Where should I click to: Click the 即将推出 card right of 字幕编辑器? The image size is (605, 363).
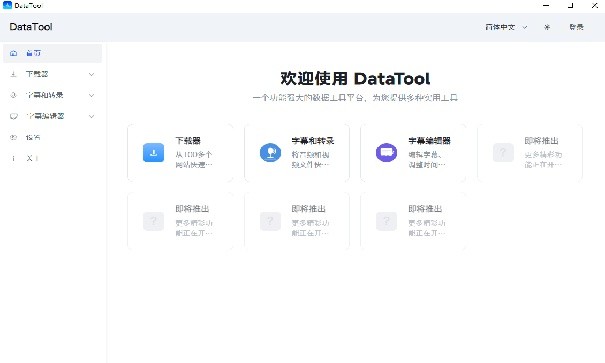point(530,152)
